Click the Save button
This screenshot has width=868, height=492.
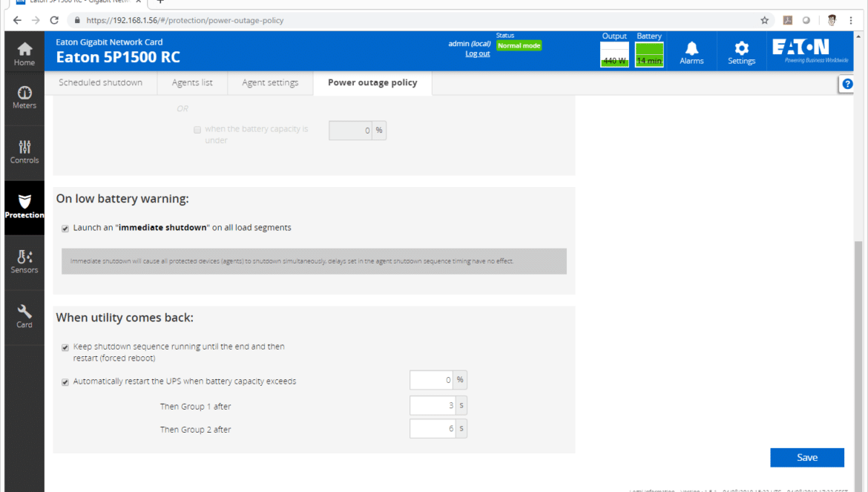point(807,458)
